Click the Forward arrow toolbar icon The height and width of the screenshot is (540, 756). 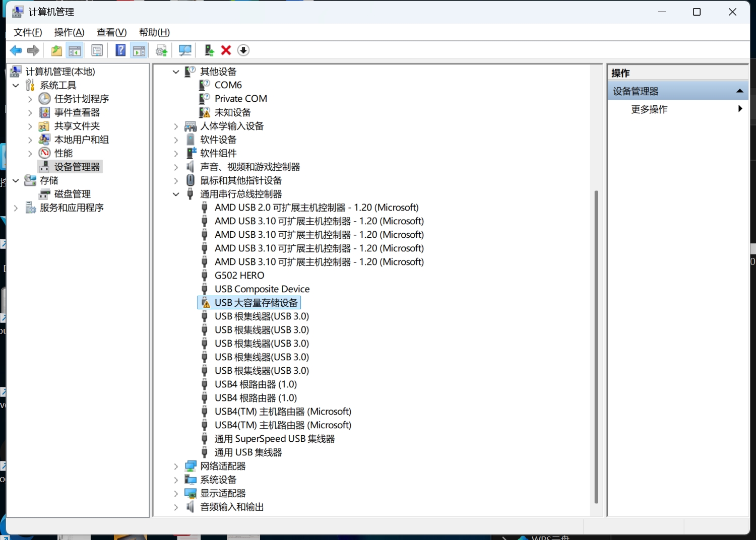click(33, 50)
